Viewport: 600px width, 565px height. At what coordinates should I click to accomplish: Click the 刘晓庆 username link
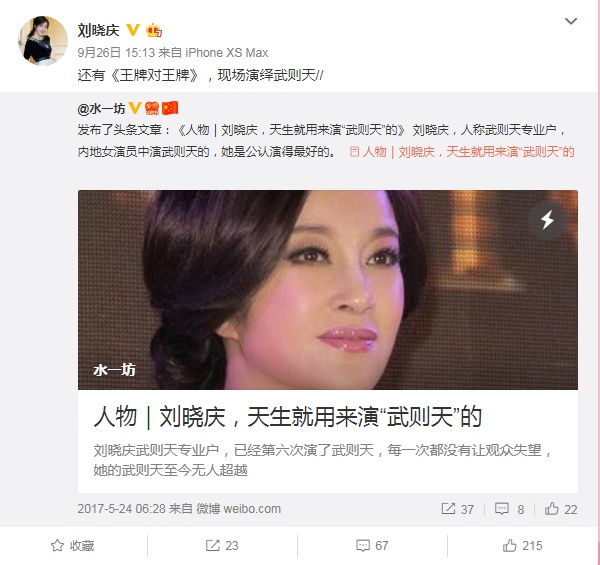(x=98, y=30)
